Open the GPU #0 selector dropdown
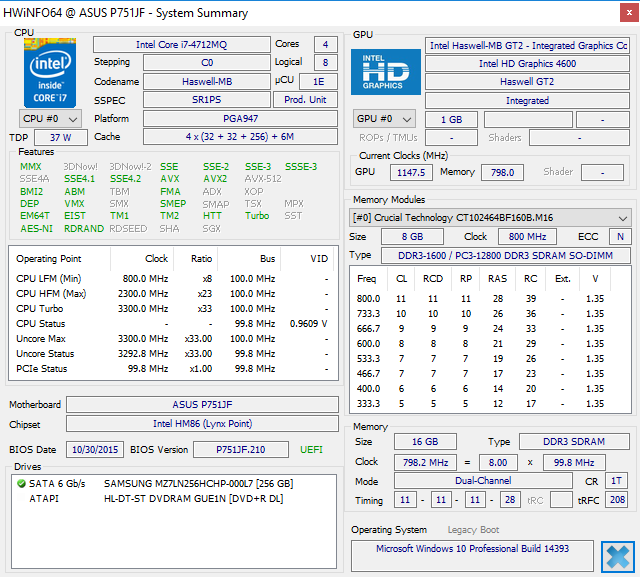Image resolution: width=640 pixels, height=577 pixels. [x=384, y=119]
